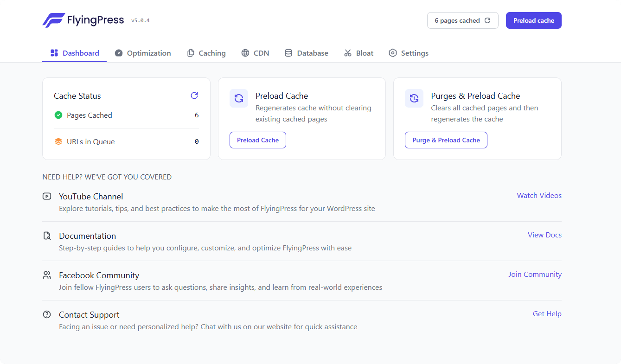Follow the Watch Videos link

click(x=539, y=196)
